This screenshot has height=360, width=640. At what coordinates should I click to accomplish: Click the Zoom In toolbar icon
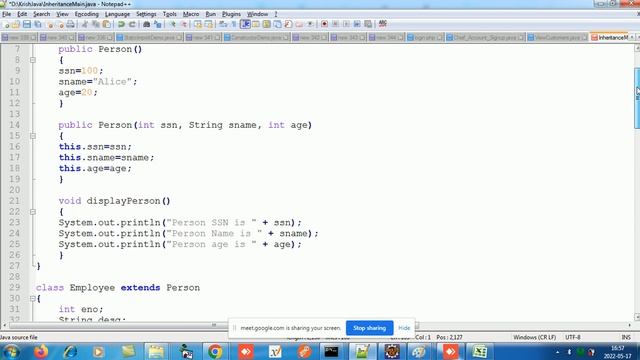click(173, 24)
